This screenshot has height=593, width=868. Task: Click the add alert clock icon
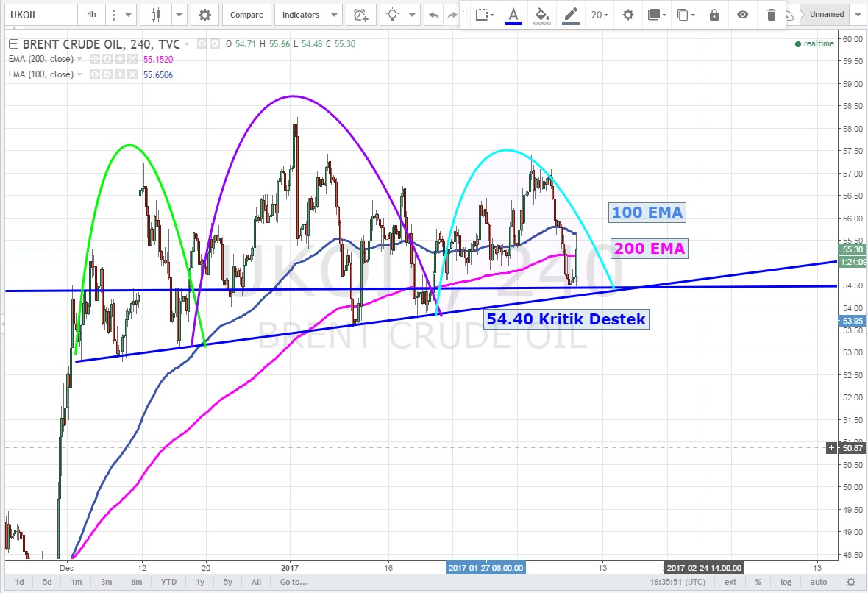pyautogui.click(x=360, y=15)
